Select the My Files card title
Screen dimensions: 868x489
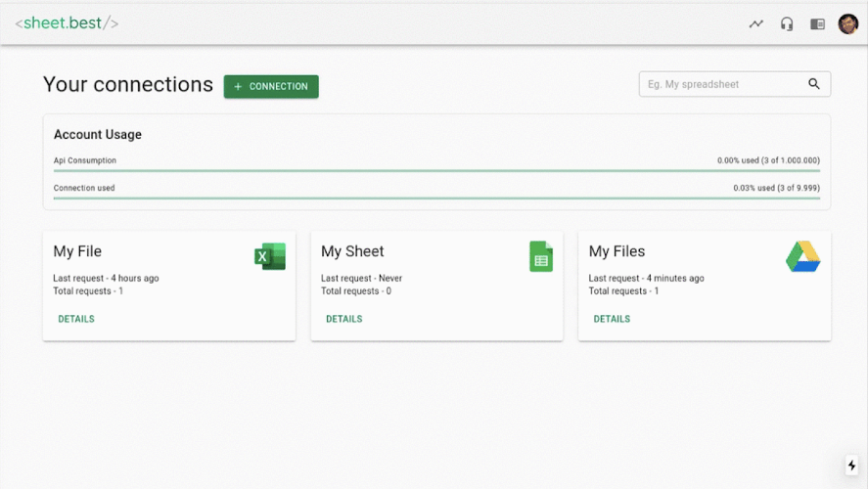(x=617, y=251)
